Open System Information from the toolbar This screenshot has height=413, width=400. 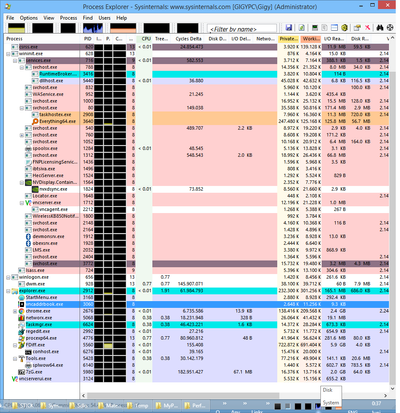314,28
